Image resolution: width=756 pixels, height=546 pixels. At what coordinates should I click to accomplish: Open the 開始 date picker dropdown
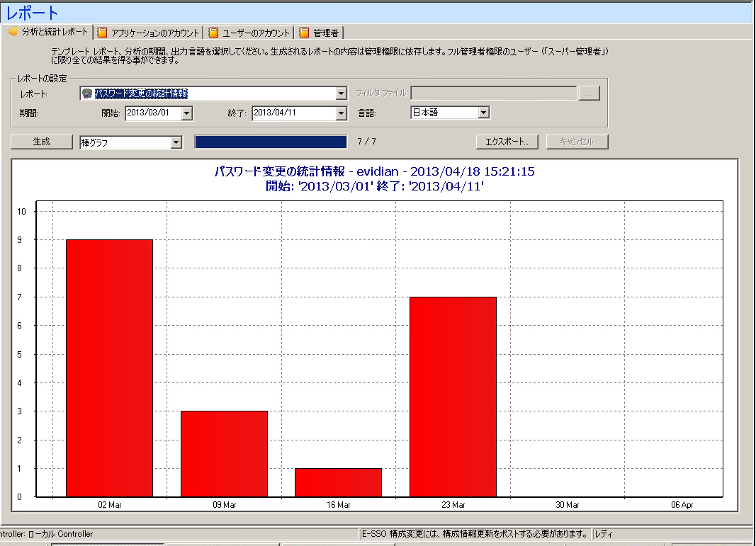point(187,113)
